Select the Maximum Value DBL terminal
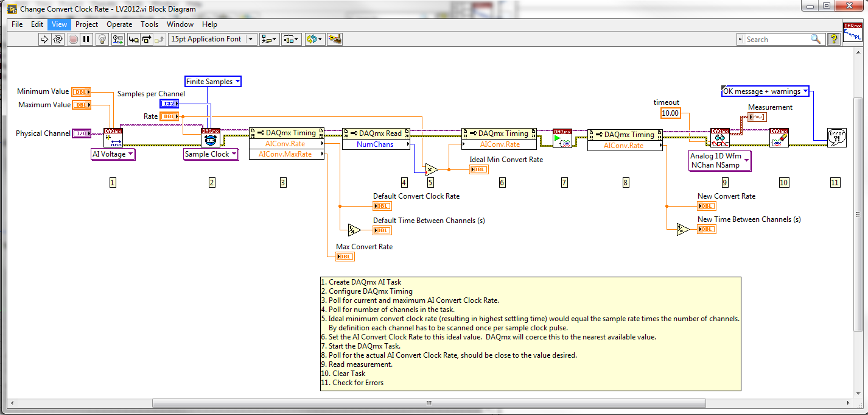 81,105
